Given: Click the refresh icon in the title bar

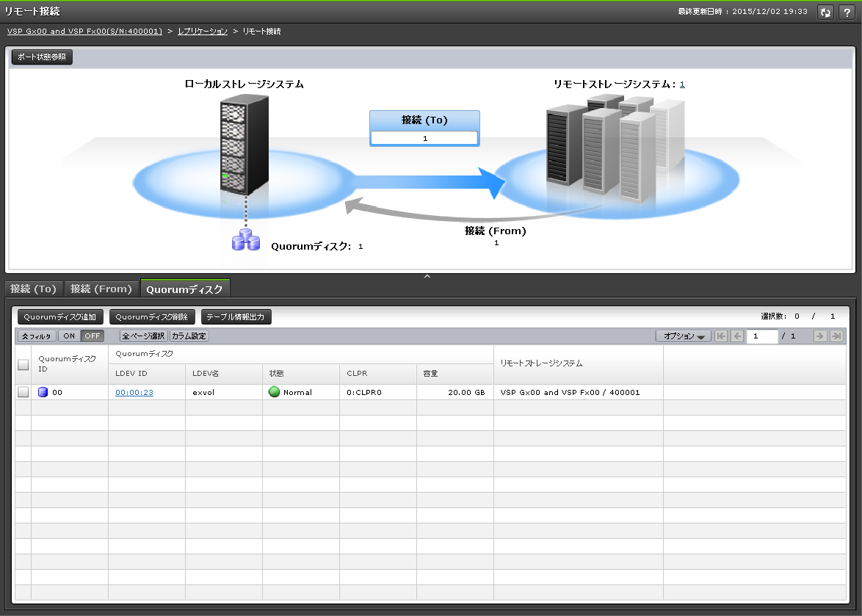Looking at the screenshot, I should click(x=826, y=12).
